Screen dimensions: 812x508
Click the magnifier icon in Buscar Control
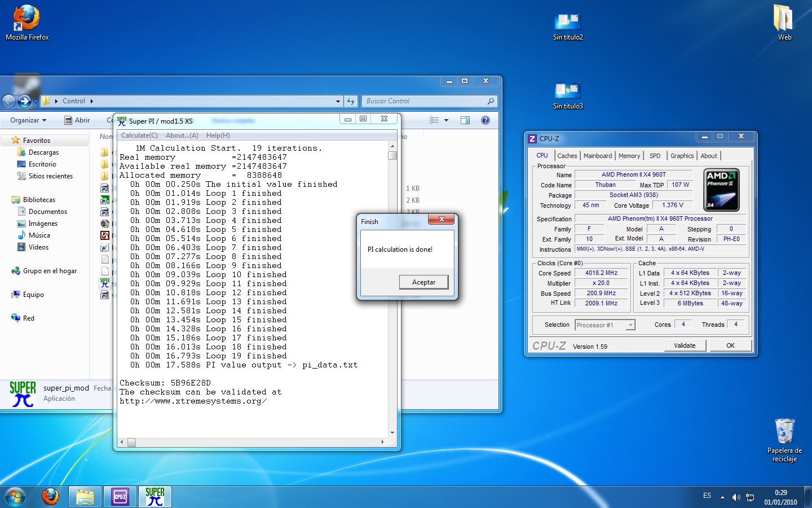(491, 101)
